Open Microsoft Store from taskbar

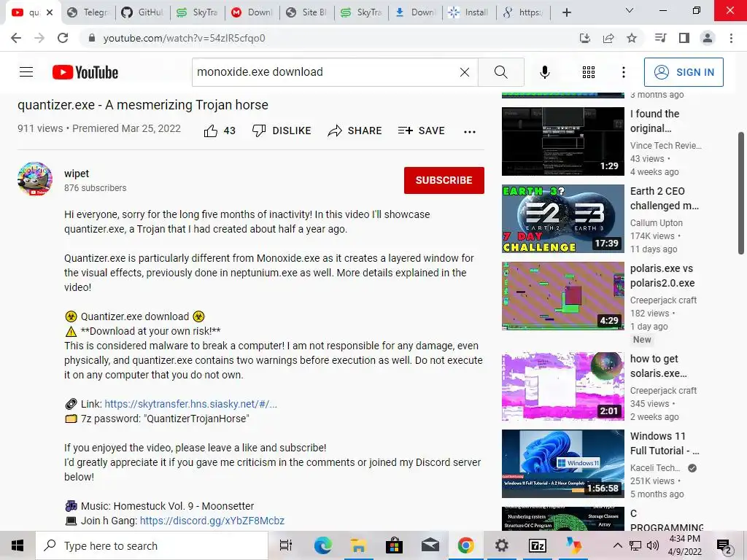pos(394,545)
